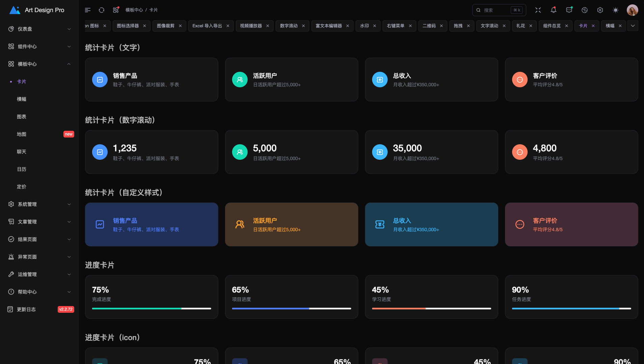Close the 水印 tab
The image size is (644, 364).
click(x=374, y=26)
